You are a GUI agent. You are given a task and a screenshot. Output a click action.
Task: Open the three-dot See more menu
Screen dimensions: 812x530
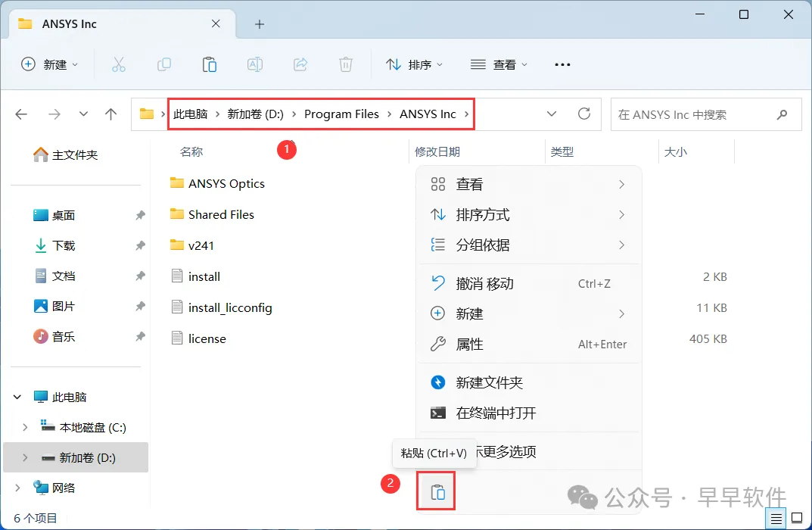(562, 65)
